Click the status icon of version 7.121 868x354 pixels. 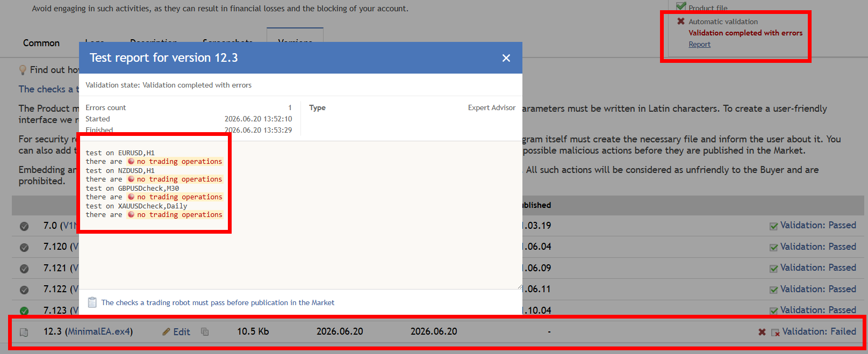click(24, 269)
